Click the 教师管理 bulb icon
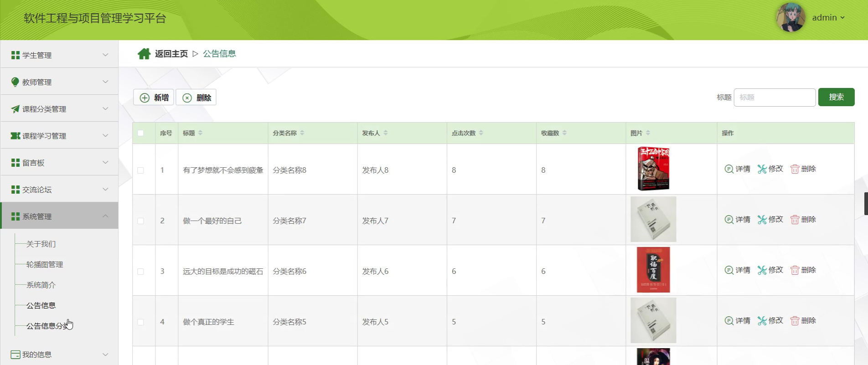Screen dimensions: 868x365 [x=15, y=82]
